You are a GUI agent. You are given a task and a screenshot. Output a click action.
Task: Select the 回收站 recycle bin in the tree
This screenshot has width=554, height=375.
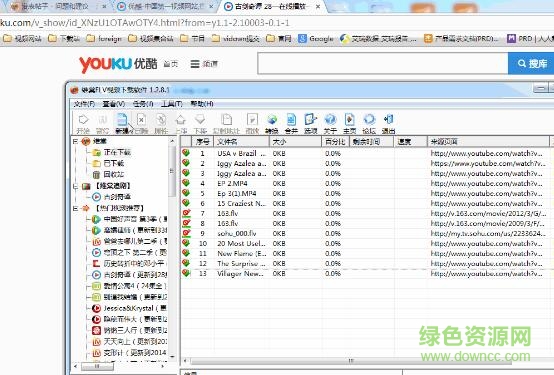108,175
